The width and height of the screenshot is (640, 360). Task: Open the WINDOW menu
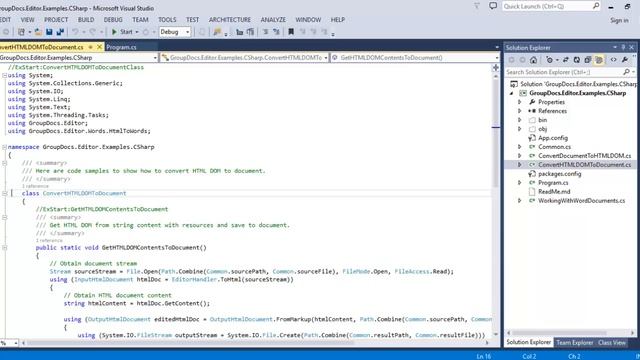(308, 20)
